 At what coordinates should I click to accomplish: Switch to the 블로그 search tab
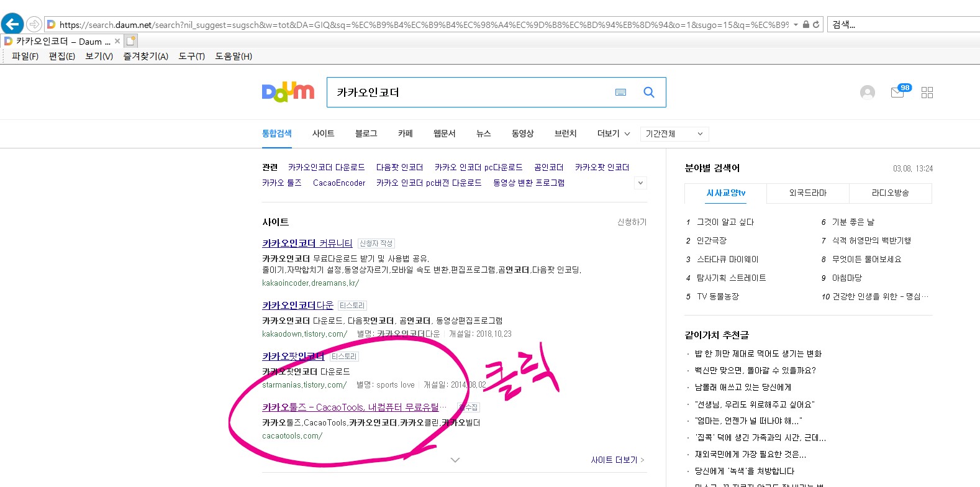point(366,134)
